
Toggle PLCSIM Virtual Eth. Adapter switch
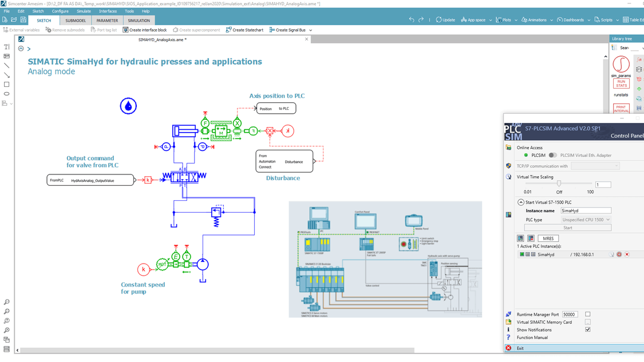click(x=553, y=155)
